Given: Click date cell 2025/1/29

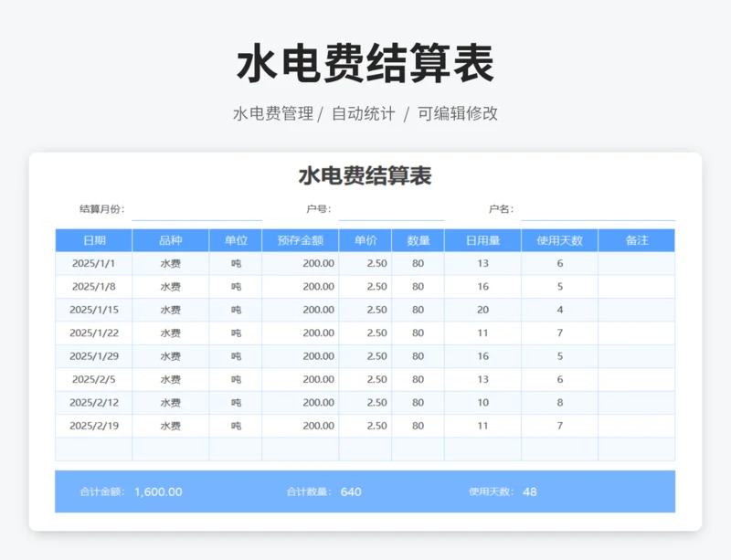Looking at the screenshot, I should tap(94, 356).
